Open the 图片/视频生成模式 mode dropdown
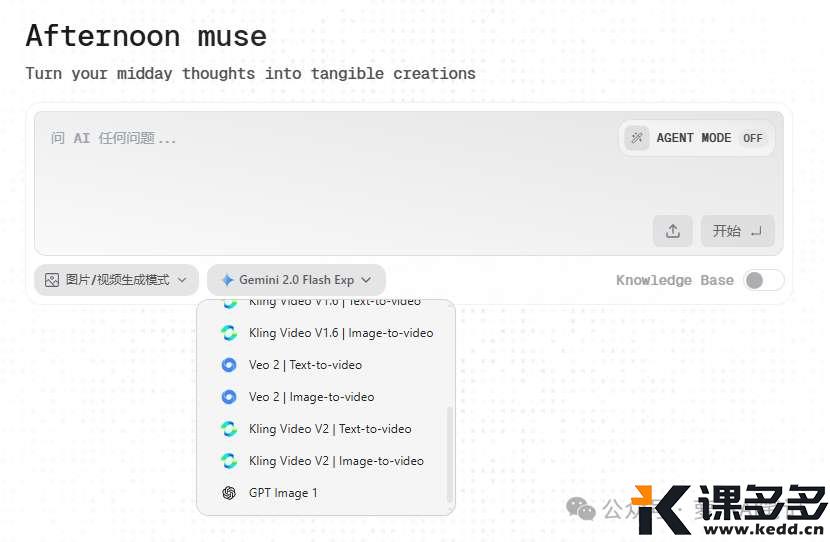Viewport: 830px width, 542px height. (116, 279)
